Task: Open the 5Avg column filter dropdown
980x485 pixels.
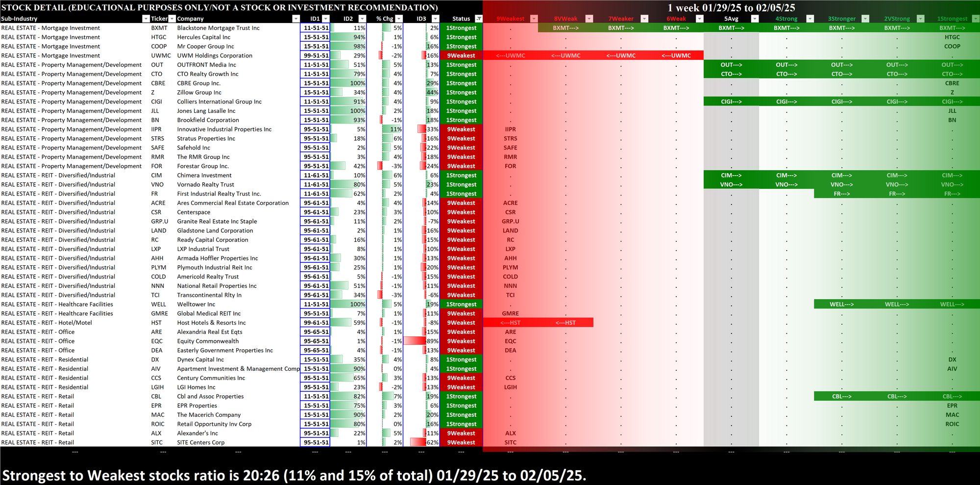Action: coord(755,19)
